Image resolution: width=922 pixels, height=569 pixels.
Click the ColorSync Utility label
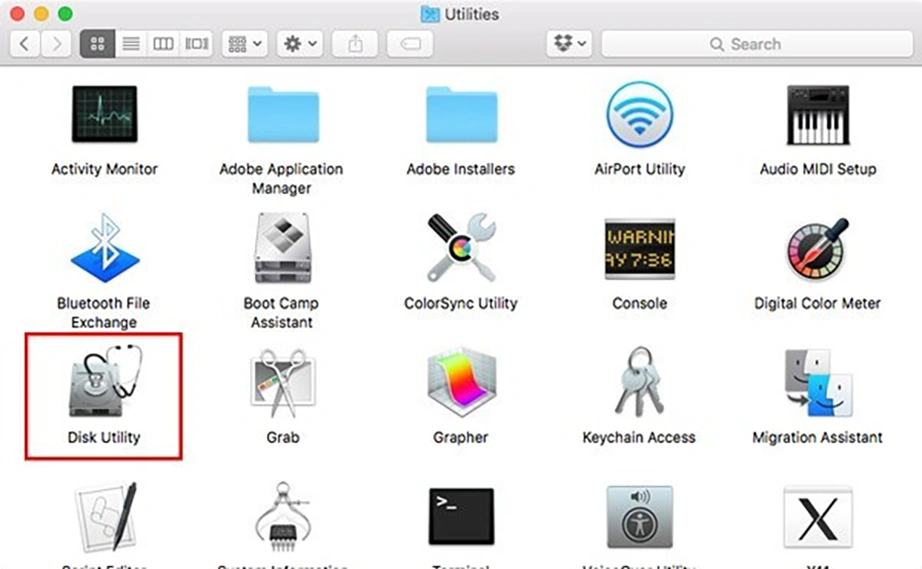[x=461, y=303]
